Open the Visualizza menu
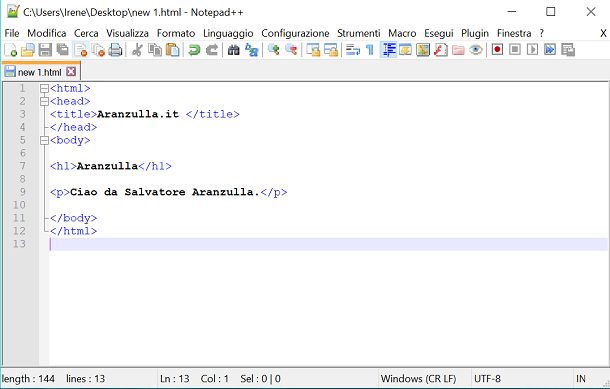 click(x=128, y=33)
